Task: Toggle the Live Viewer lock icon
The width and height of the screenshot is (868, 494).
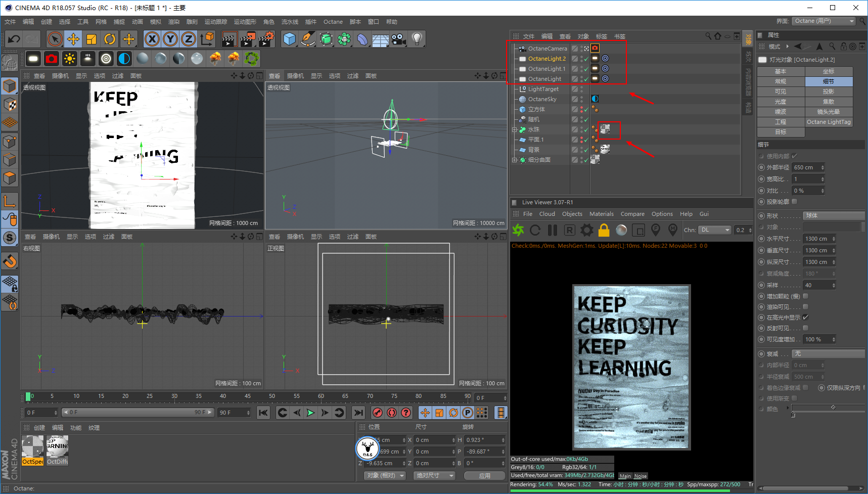Action: point(604,230)
